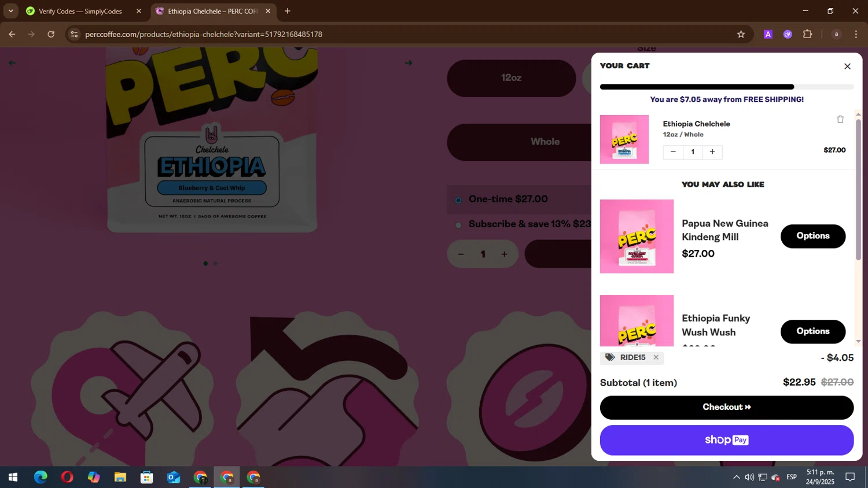The image size is (868, 488).
Task: Click the RIDE15 discount tag icon
Action: click(610, 357)
